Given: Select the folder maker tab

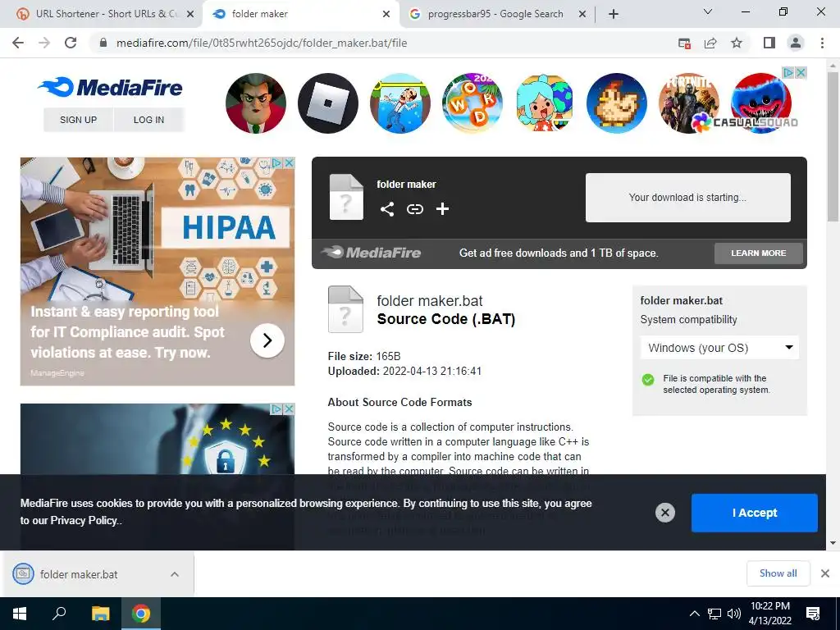Looking at the screenshot, I should point(302,14).
